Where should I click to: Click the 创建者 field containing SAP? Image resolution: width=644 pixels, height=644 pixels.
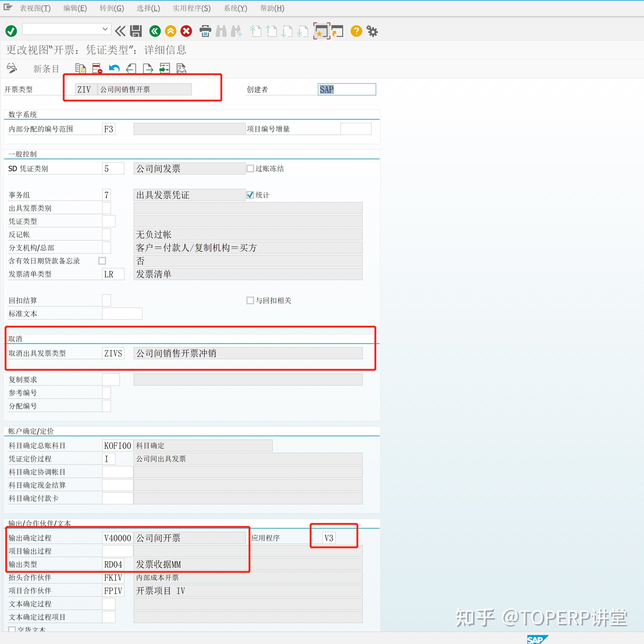347,89
